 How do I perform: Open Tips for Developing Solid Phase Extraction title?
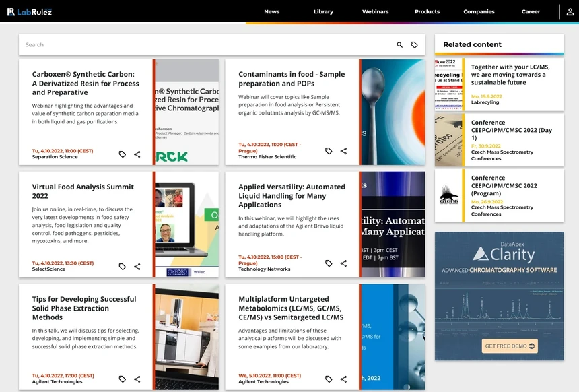[84, 308]
